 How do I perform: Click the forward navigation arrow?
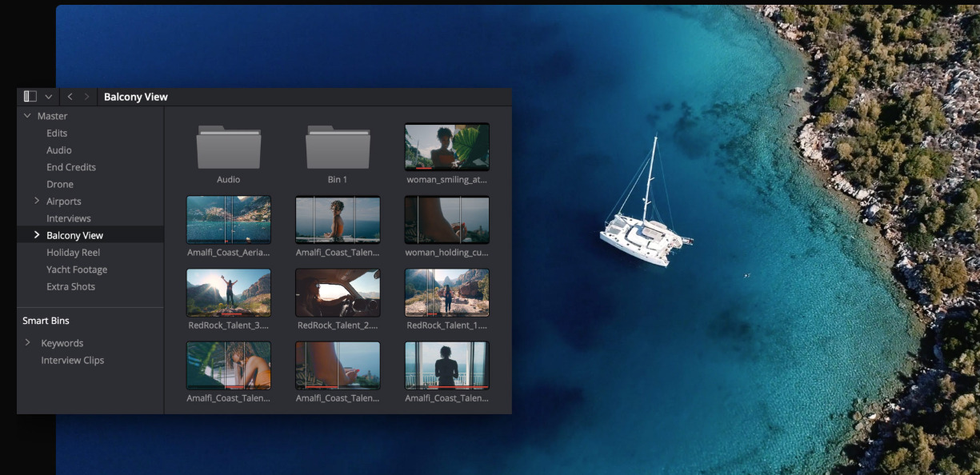pyautogui.click(x=86, y=97)
